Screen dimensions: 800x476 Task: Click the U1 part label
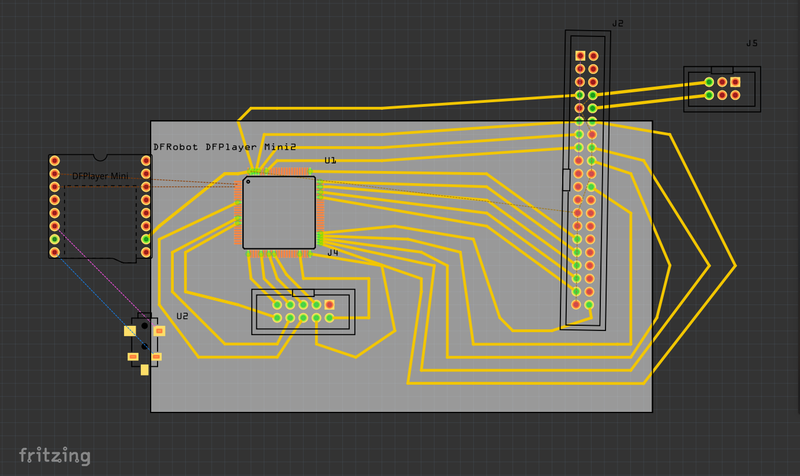(x=330, y=161)
